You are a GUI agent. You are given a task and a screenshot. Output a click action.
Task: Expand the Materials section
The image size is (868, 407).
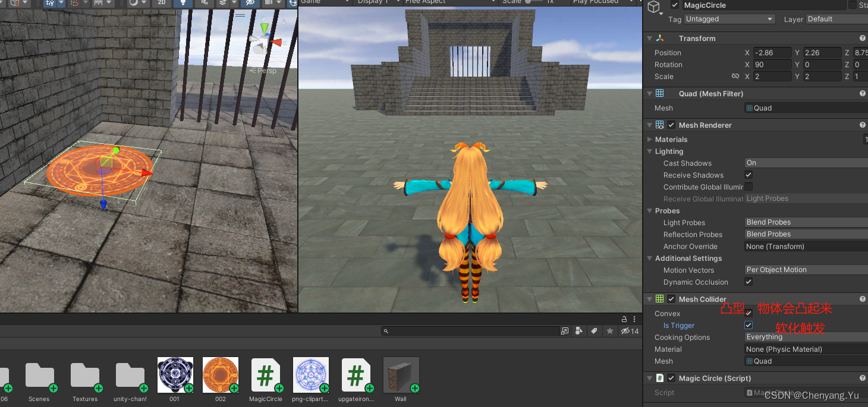(x=649, y=140)
